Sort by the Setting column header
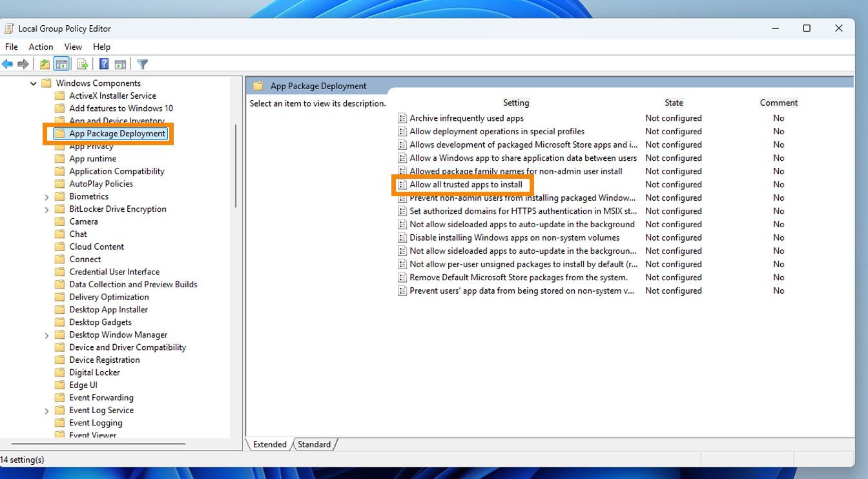This screenshot has width=868, height=479. tap(516, 103)
